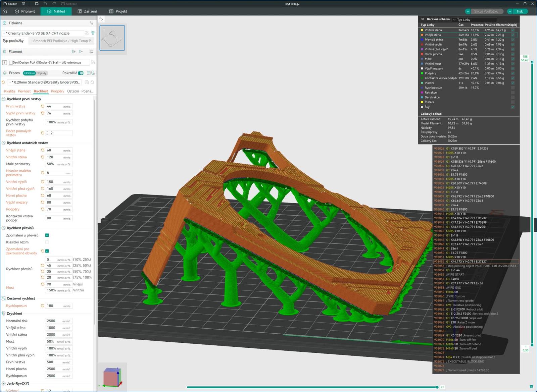Open the Typ podložky bed type dropdown
Viewport: 537px width, 392px height.
(x=61, y=41)
